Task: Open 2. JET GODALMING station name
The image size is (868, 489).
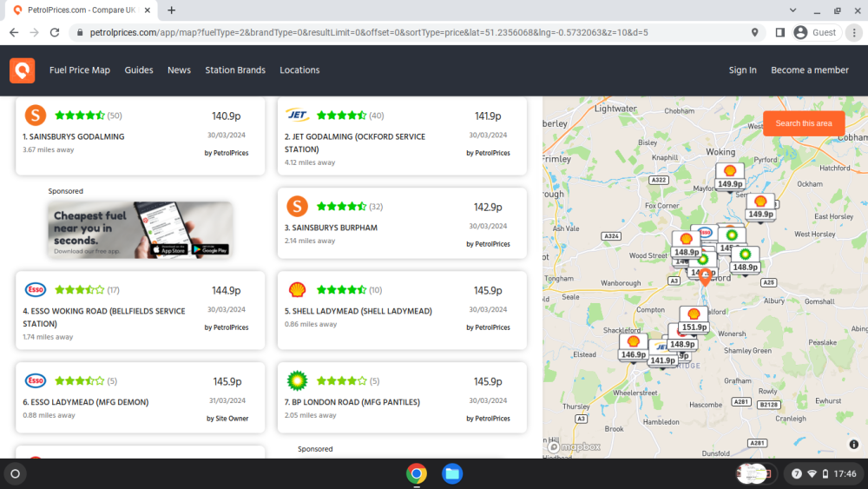Action: 355,143
